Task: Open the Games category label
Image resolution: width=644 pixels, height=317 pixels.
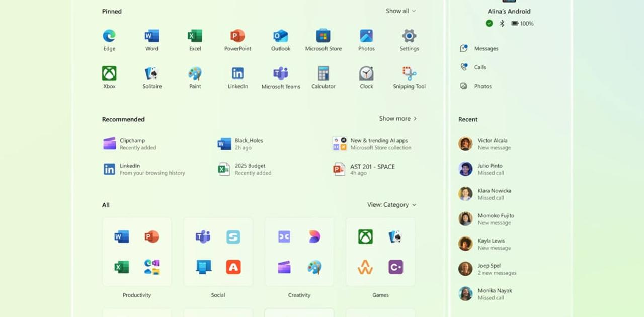Action: (380, 295)
